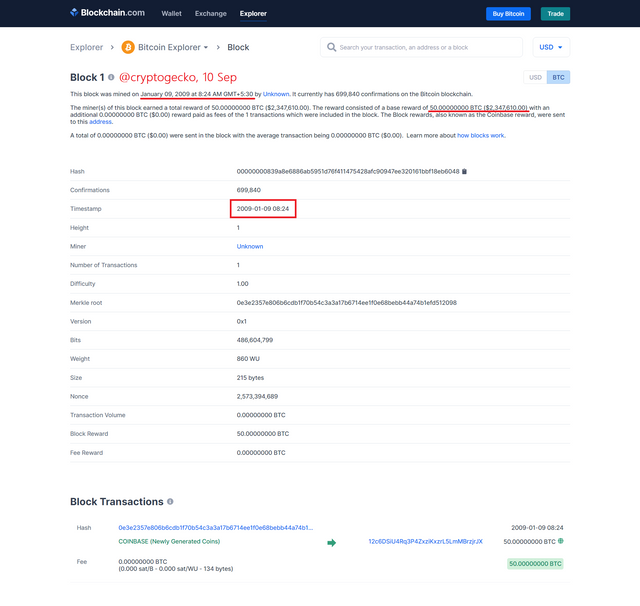The height and width of the screenshot is (606, 640).
Task: Click info icon beside Block Transactions
Action: click(170, 502)
